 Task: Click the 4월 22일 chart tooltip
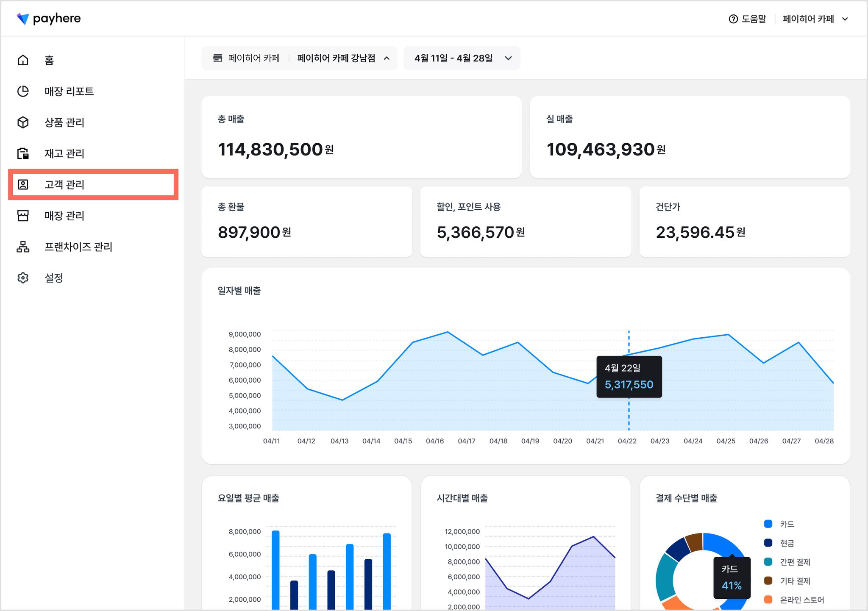click(629, 377)
